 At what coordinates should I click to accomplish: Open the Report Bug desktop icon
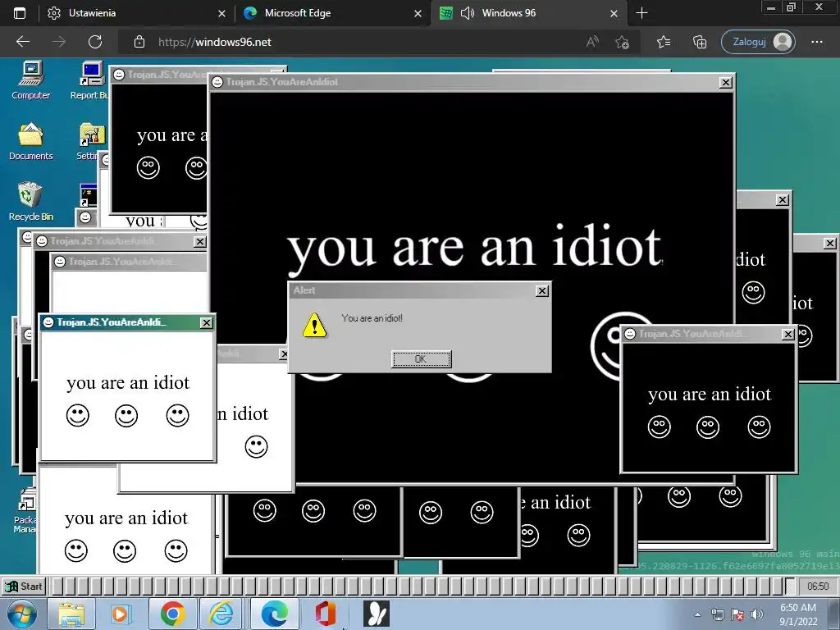point(90,80)
